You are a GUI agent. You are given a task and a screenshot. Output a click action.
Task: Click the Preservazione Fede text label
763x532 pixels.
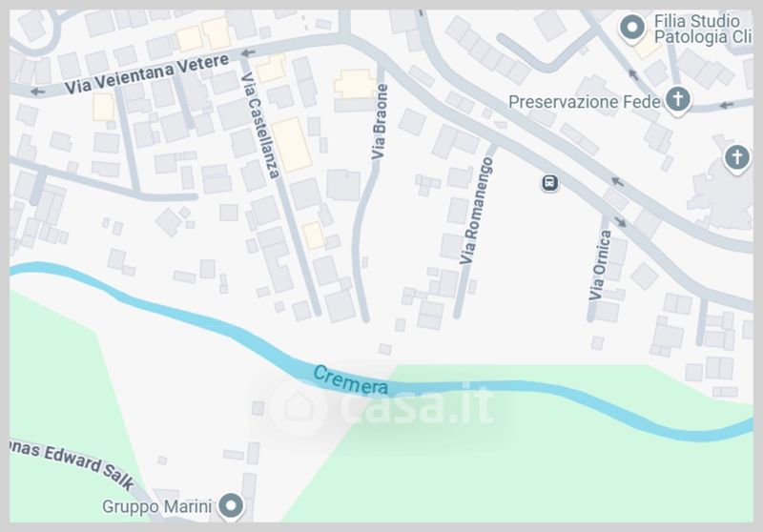[585, 102]
